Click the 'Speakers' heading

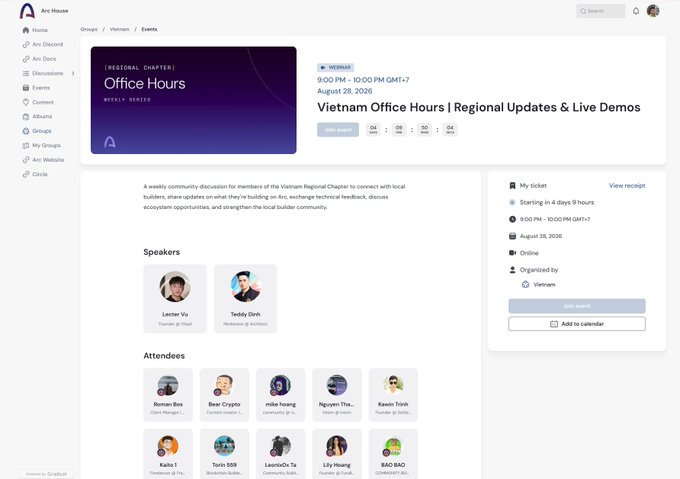161,252
